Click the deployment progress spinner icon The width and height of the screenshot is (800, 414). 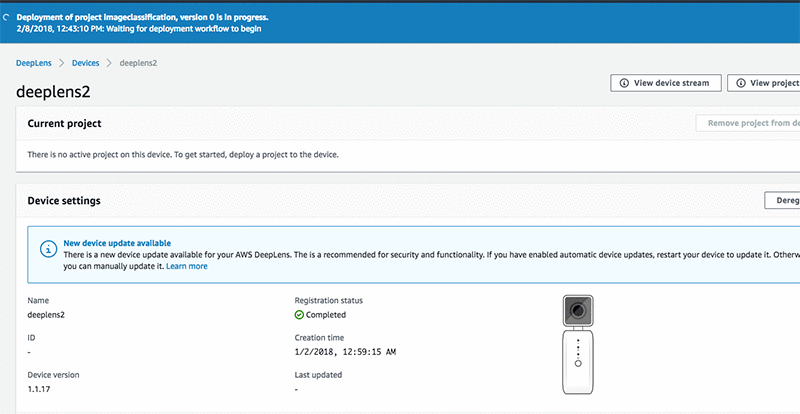(5, 17)
